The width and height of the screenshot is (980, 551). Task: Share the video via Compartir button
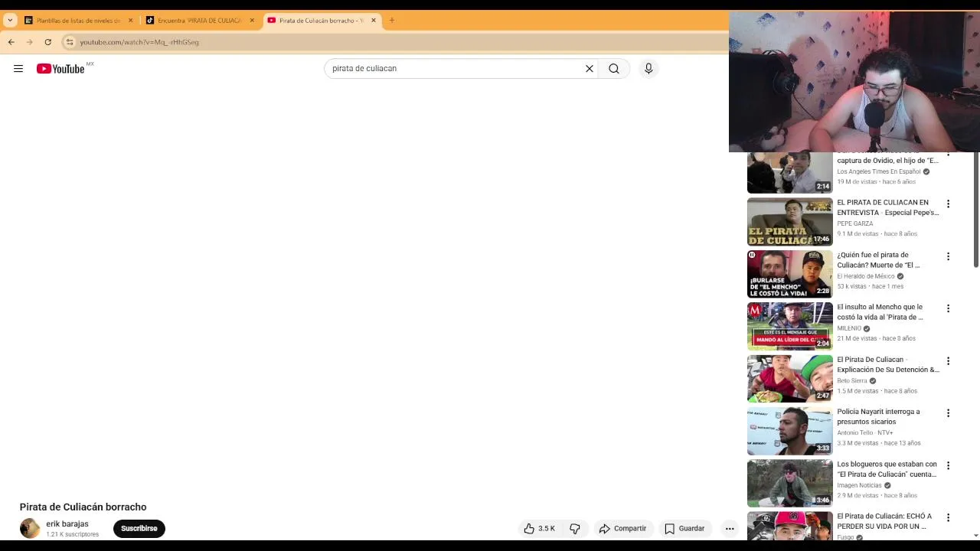coord(623,529)
